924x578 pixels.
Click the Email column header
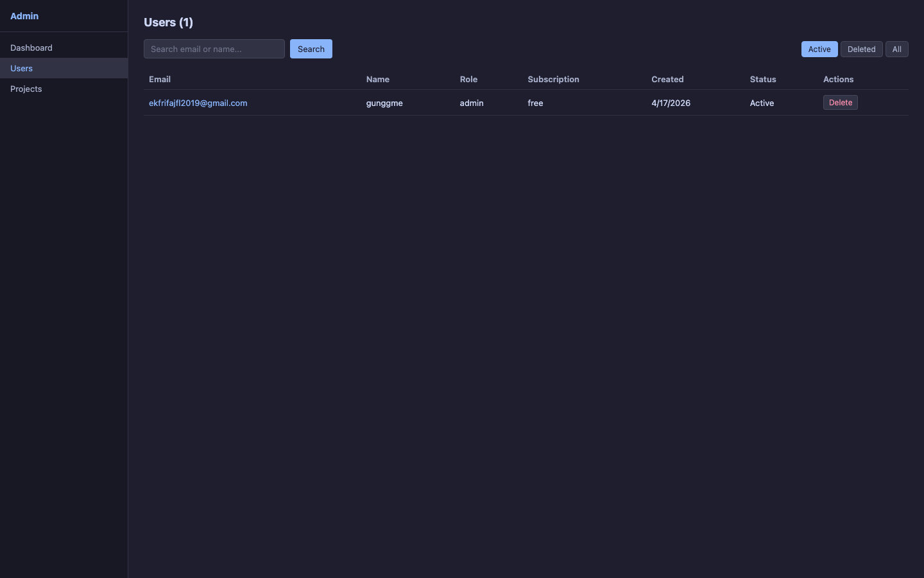pyautogui.click(x=160, y=80)
